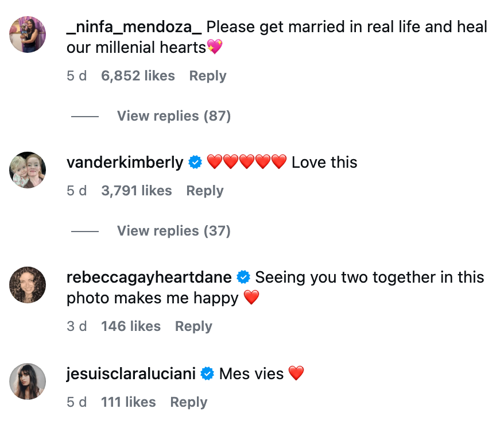Expand the 87 replies thread
This screenshot has height=424, width=504.
[173, 116]
